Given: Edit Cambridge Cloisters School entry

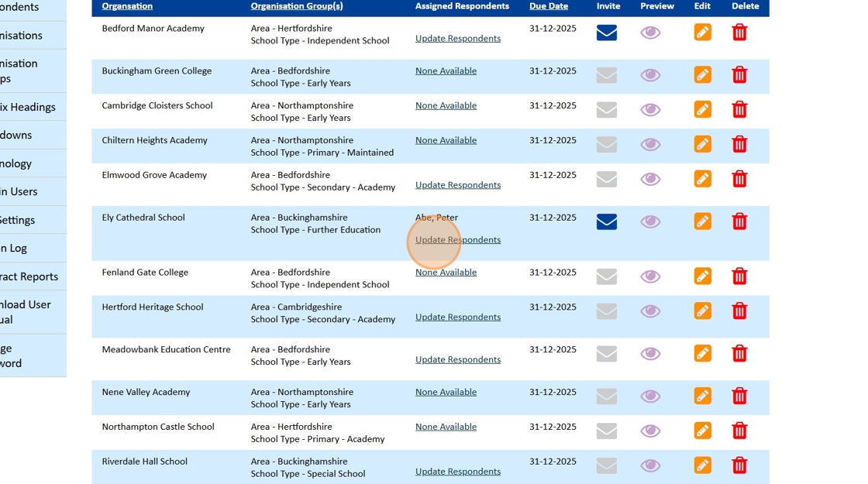Looking at the screenshot, I should click(702, 109).
